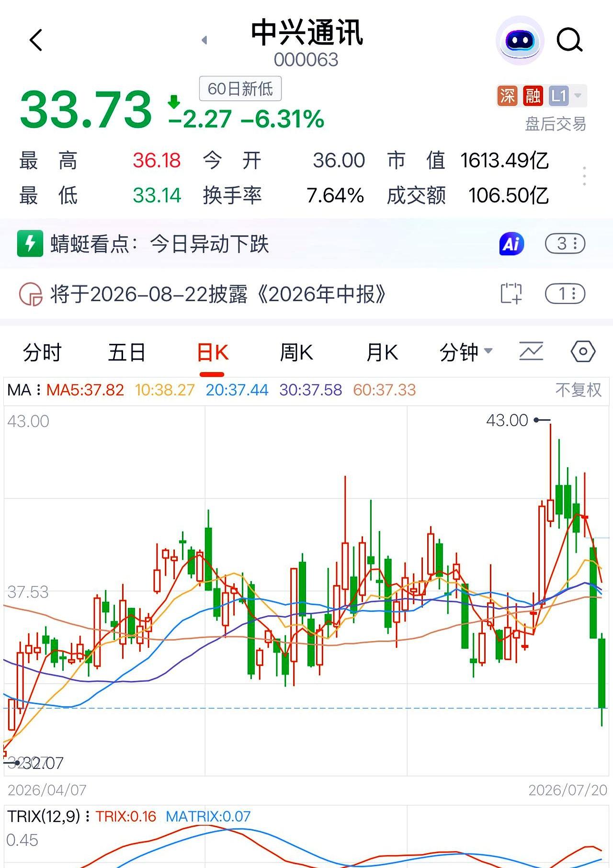Tap the TRIX:0.16 value
Viewport: 613px width, 868px height.
coord(126,816)
